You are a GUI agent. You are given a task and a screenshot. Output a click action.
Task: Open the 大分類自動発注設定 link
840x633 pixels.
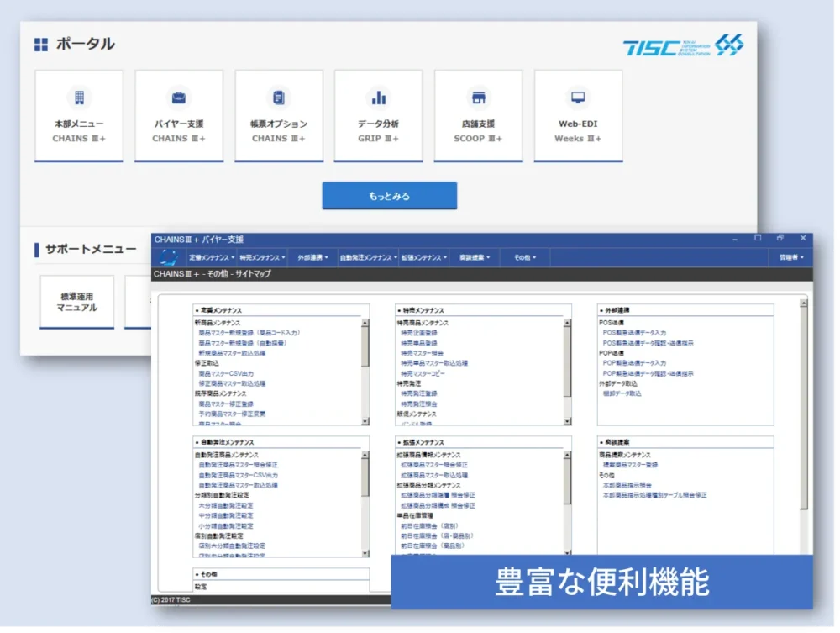[x=225, y=506]
